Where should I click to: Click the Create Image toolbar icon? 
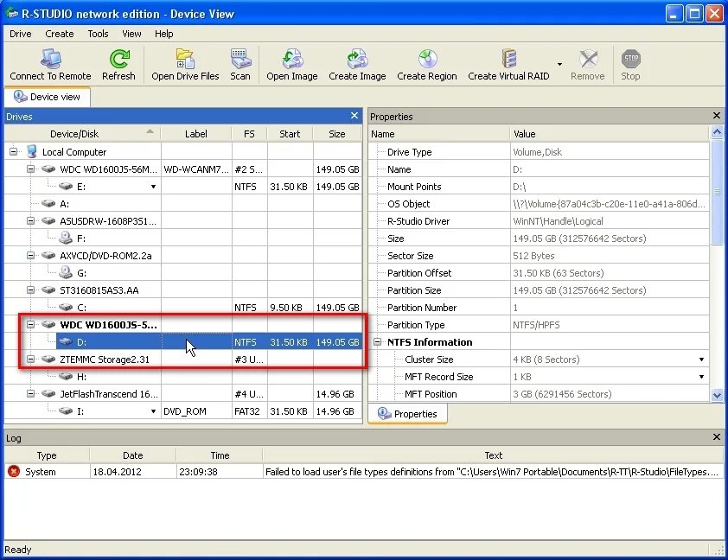[357, 59]
